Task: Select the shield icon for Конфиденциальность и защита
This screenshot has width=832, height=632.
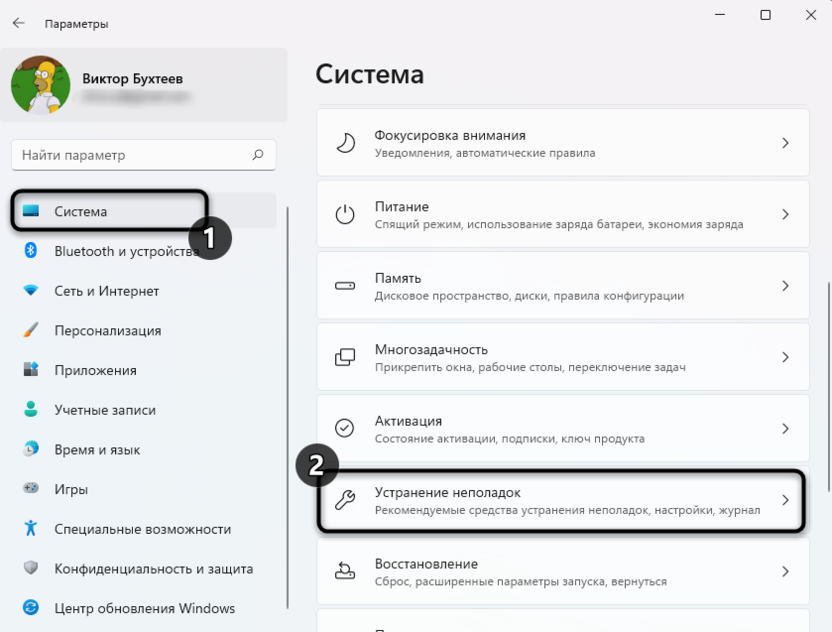Action: [30, 568]
